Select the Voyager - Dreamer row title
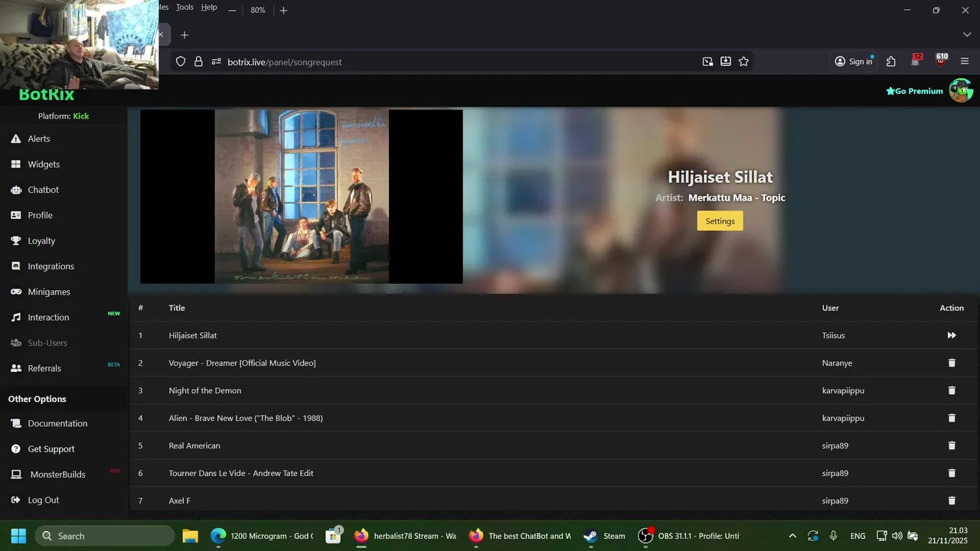 click(242, 363)
